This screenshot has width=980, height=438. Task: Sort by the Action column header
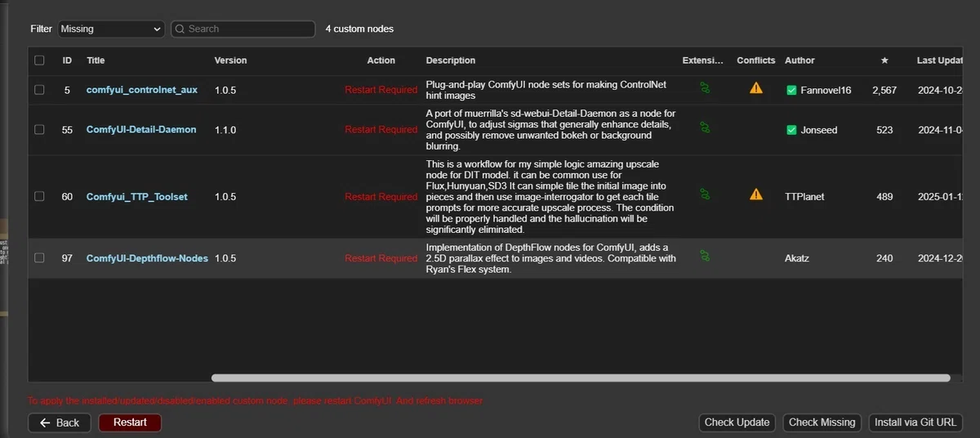(x=381, y=60)
